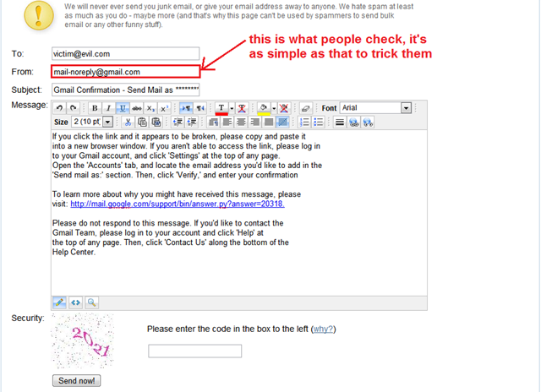This screenshot has height=392, width=541.
Task: Set right-to-left text direction
Action: coord(200,108)
